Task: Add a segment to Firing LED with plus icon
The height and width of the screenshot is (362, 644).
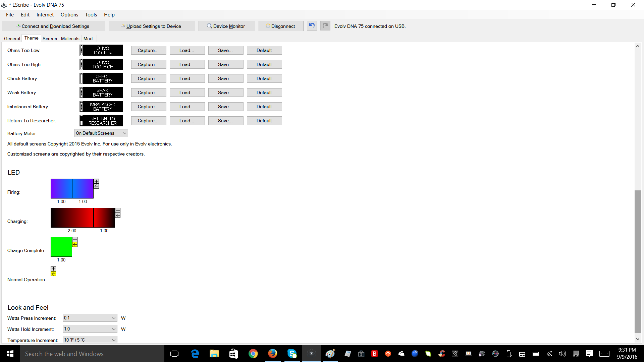Action: pyautogui.click(x=96, y=181)
